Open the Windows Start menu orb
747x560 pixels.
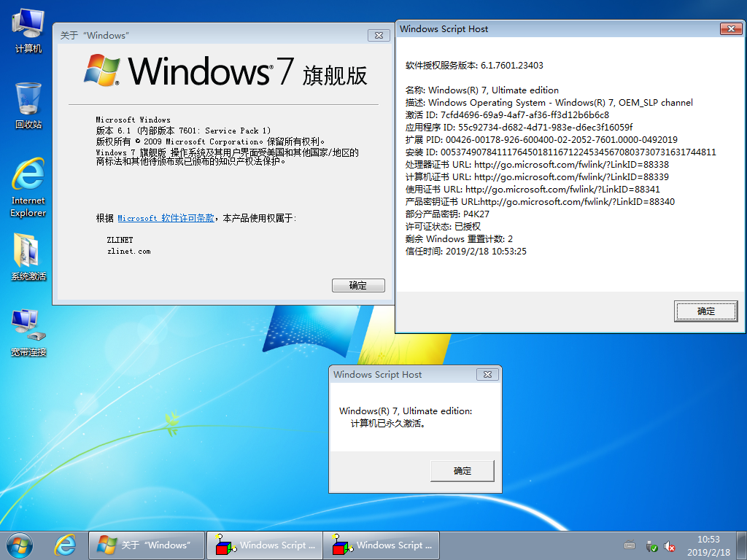point(20,545)
